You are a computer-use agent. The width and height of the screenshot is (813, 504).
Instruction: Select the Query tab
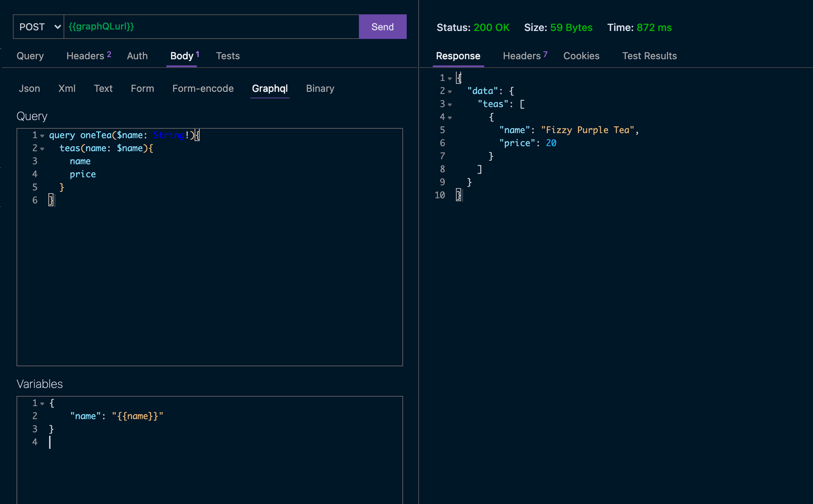30,55
